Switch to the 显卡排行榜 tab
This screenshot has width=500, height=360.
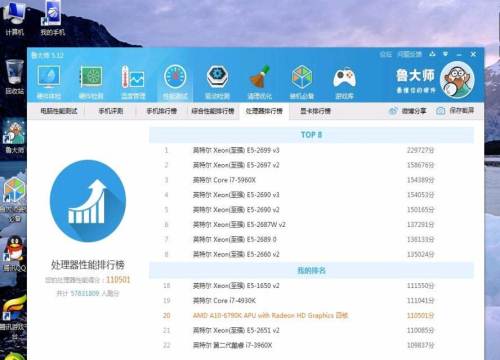[x=315, y=111]
